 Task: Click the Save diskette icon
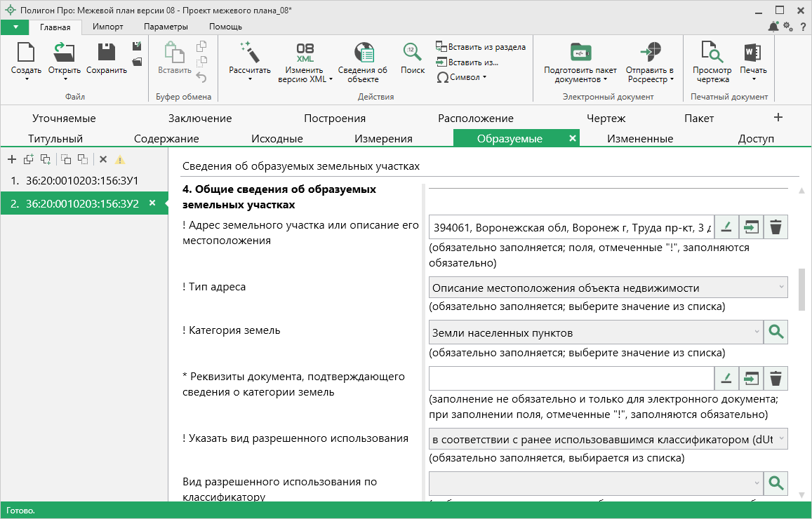[106, 53]
